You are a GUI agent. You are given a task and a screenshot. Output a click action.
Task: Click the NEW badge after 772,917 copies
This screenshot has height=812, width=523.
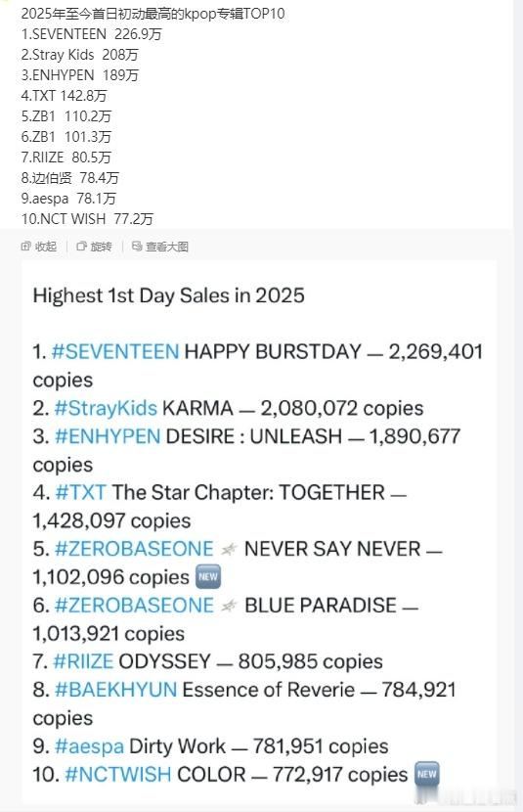point(427,774)
